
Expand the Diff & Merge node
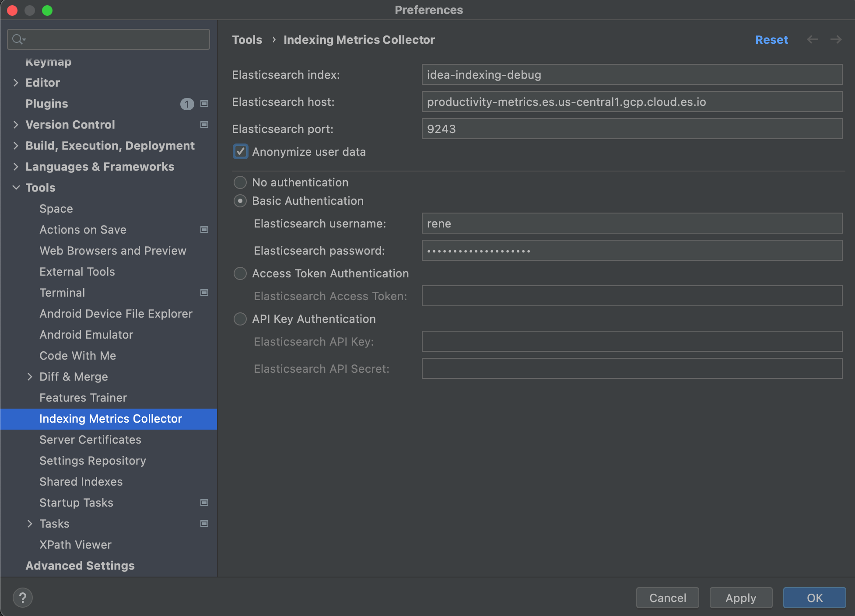pos(30,377)
